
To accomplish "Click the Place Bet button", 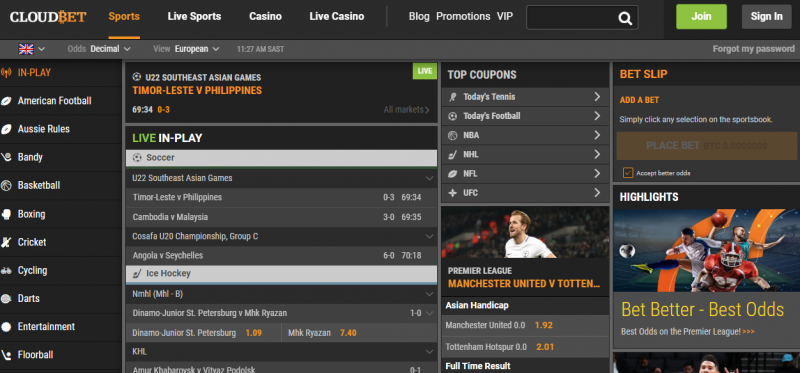I will [x=707, y=146].
